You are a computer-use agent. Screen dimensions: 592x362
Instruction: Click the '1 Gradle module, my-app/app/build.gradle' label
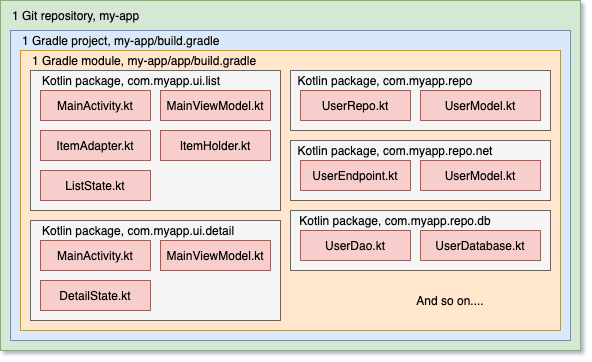[x=144, y=61]
